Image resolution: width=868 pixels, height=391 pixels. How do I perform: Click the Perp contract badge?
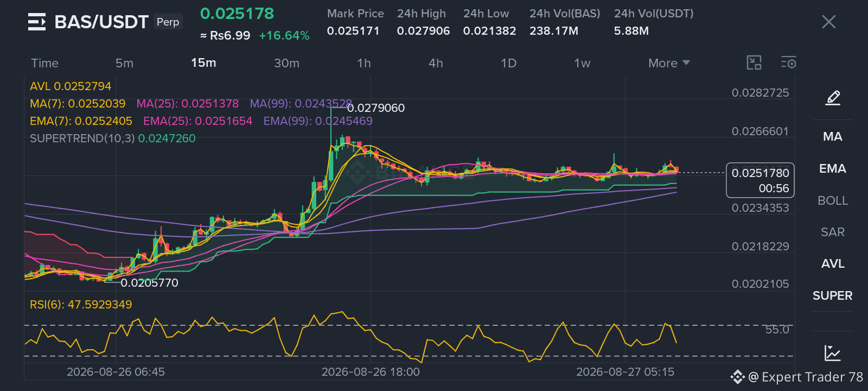[x=168, y=22]
